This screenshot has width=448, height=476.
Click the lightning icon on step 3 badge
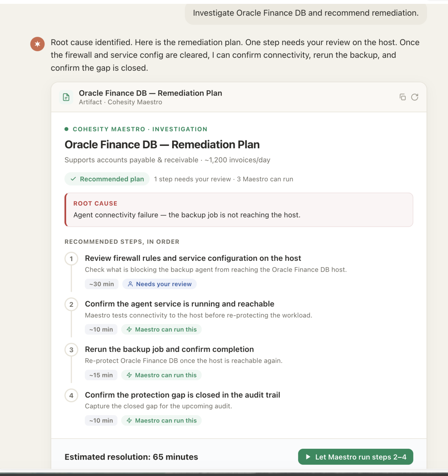129,375
